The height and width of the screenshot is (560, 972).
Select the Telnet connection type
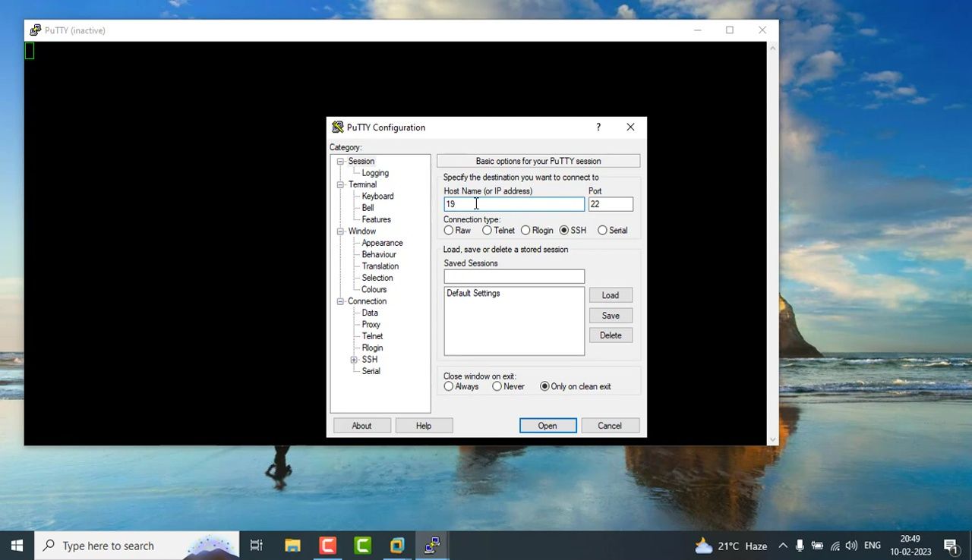[x=498, y=230]
